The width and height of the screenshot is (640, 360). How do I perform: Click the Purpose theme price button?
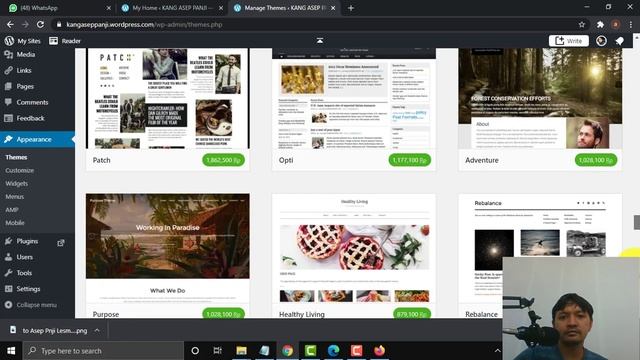click(223, 313)
